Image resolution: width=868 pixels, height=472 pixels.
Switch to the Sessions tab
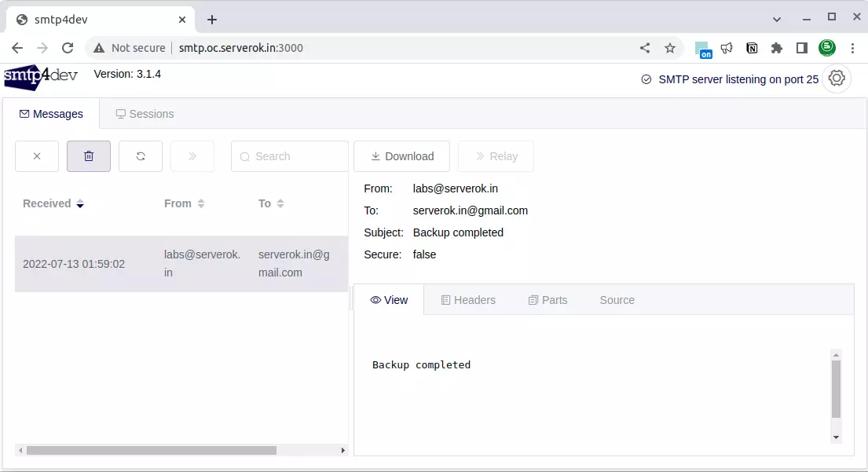point(145,114)
